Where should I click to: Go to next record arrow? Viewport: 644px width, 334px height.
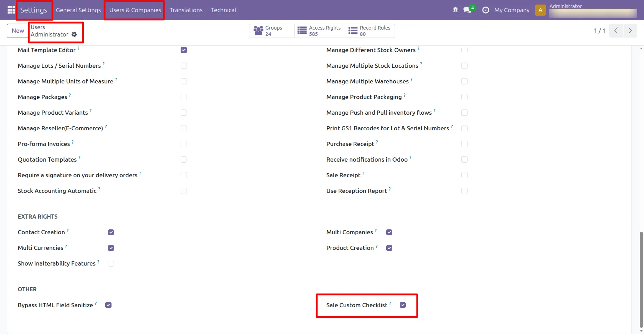click(630, 31)
